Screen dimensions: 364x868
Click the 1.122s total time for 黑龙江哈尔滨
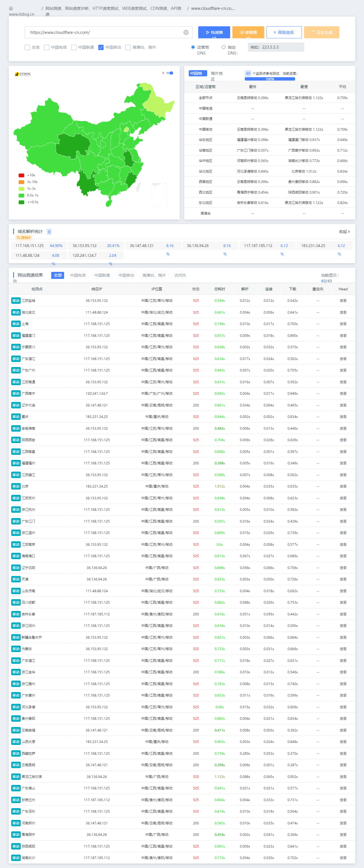point(220,777)
